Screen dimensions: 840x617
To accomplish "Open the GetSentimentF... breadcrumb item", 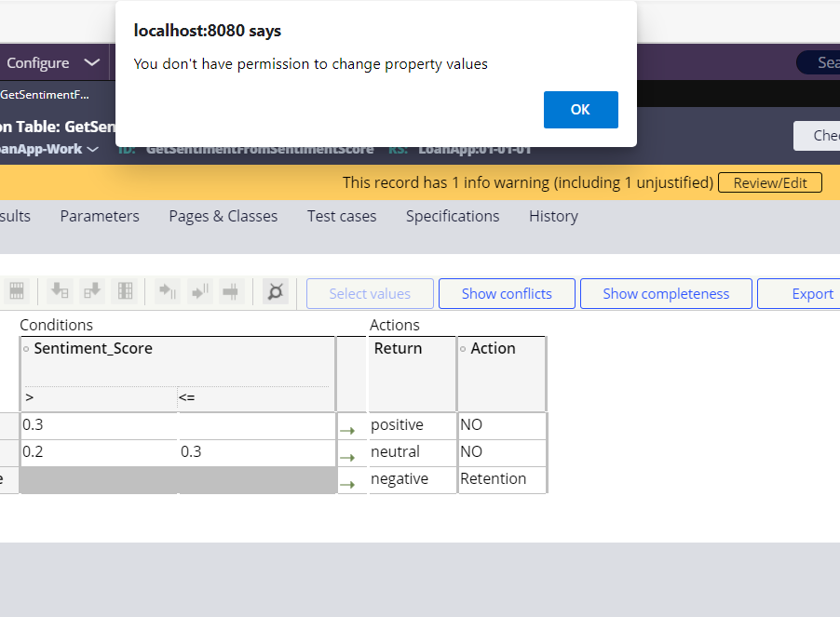I will (42, 94).
